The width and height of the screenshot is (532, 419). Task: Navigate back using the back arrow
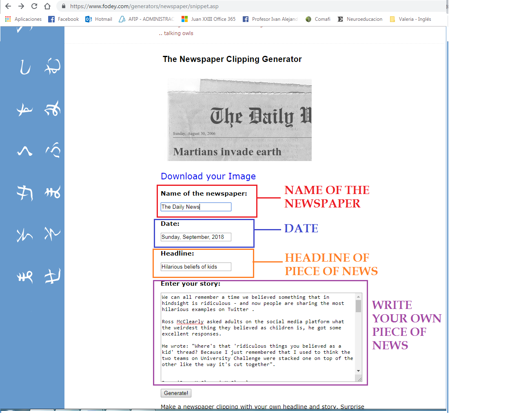(8, 6)
